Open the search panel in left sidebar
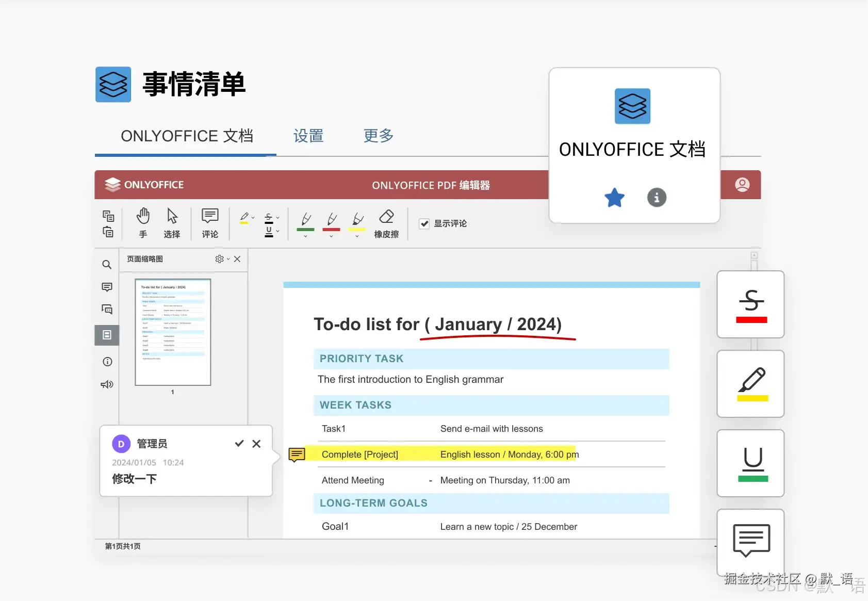 click(x=107, y=265)
